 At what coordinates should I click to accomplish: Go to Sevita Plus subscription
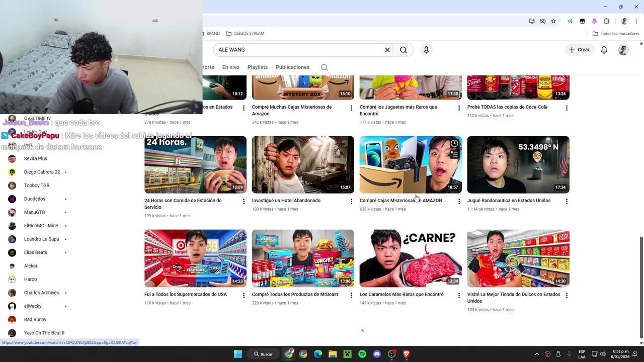[35, 159]
